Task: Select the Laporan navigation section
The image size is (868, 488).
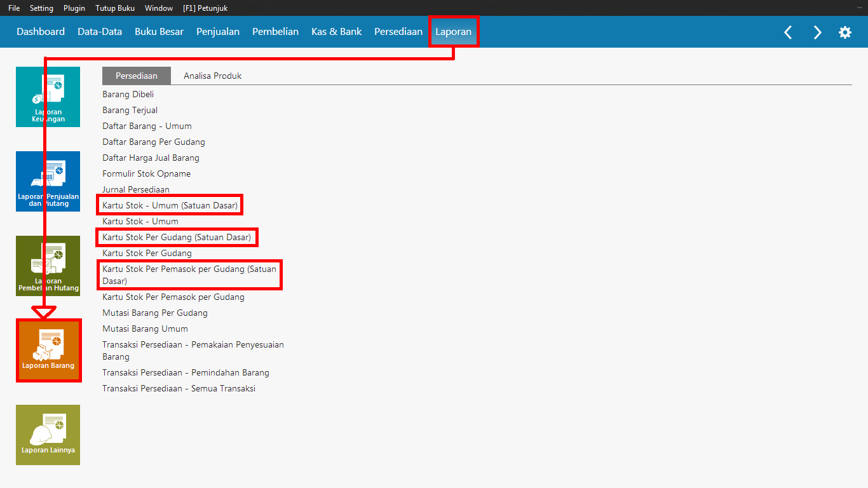Action: 454,32
